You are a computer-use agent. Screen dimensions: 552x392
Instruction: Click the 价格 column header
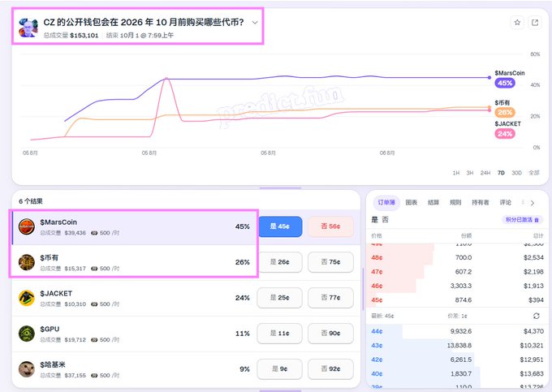tap(377, 235)
